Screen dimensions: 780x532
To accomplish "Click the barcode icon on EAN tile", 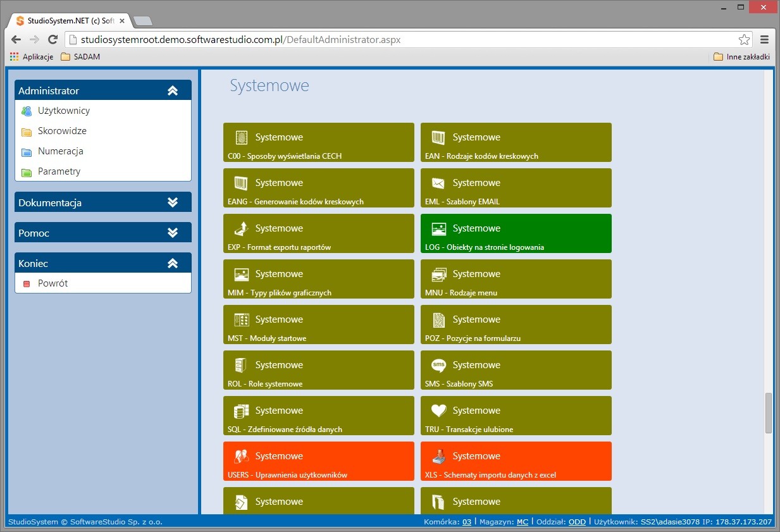I will click(x=438, y=137).
